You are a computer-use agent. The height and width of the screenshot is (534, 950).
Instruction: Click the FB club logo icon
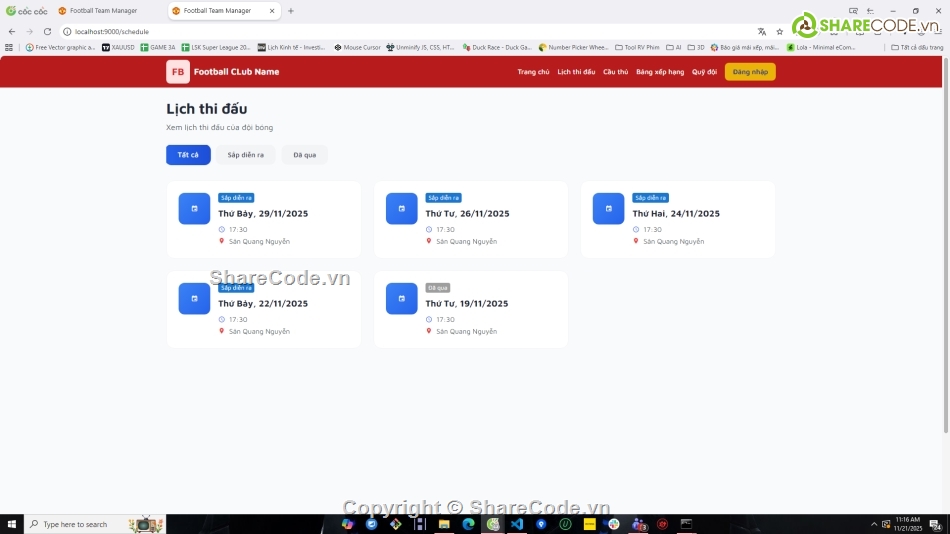(x=178, y=72)
